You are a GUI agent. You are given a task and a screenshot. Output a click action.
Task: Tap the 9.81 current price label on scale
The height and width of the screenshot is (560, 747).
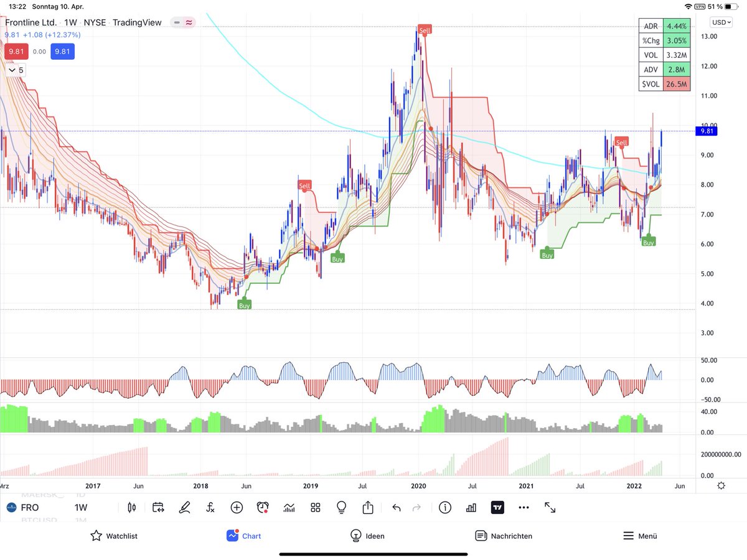(707, 131)
